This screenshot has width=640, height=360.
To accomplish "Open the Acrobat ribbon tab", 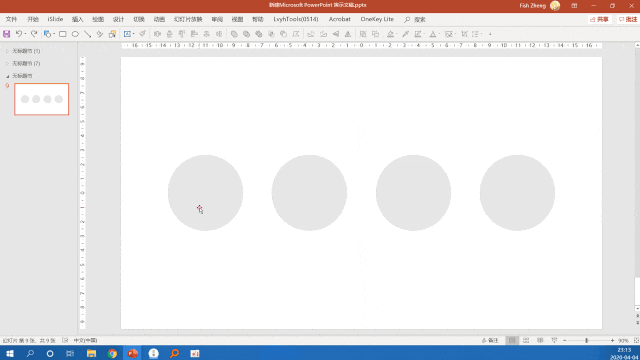I will (x=340, y=19).
